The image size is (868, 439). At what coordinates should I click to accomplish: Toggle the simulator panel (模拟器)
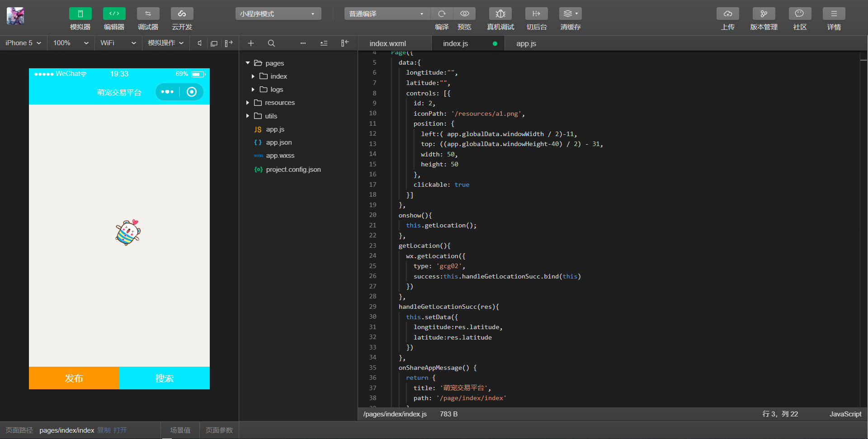point(80,14)
